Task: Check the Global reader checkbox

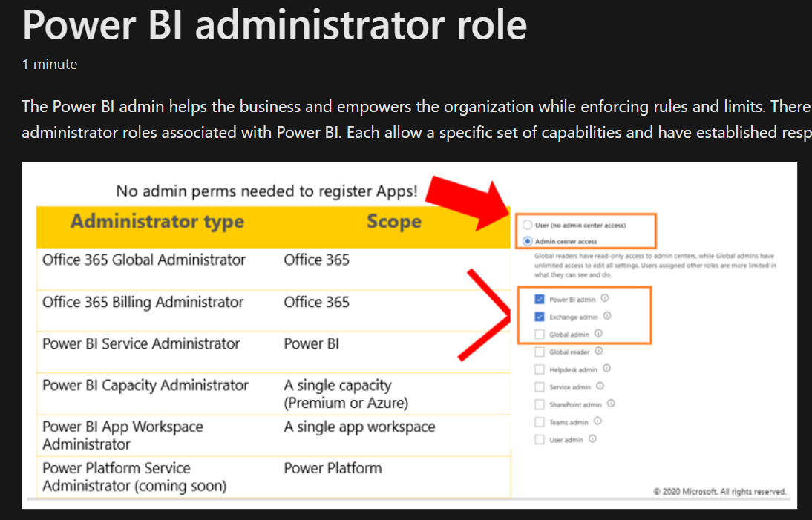Action: tap(539, 352)
